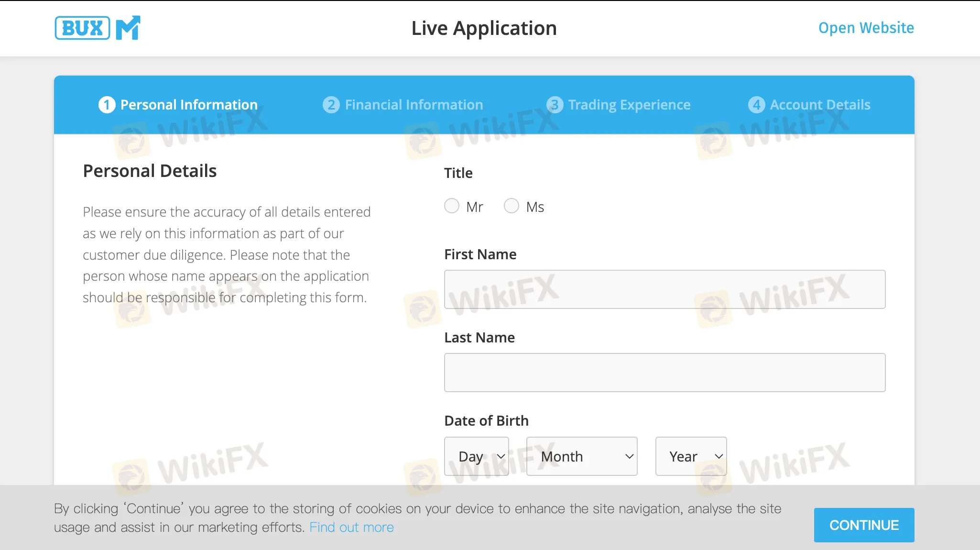Open the Find out more link
This screenshot has width=980, height=550.
pyautogui.click(x=351, y=527)
